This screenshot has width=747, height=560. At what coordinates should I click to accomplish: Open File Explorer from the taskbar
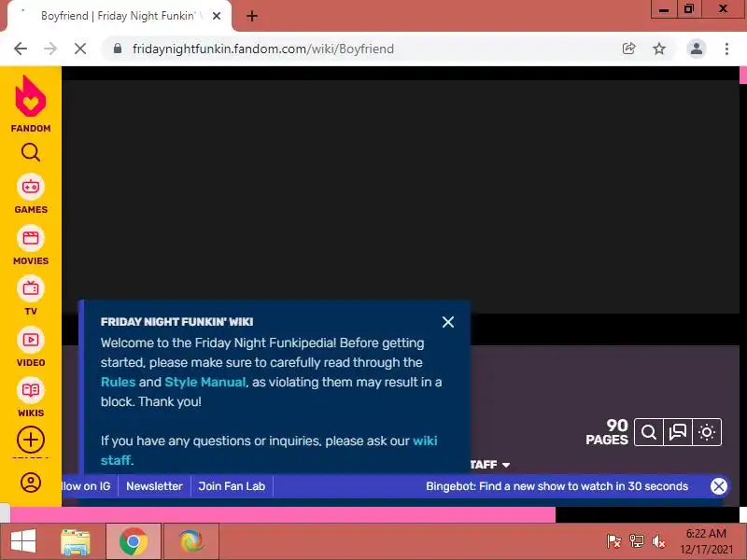pyautogui.click(x=76, y=541)
